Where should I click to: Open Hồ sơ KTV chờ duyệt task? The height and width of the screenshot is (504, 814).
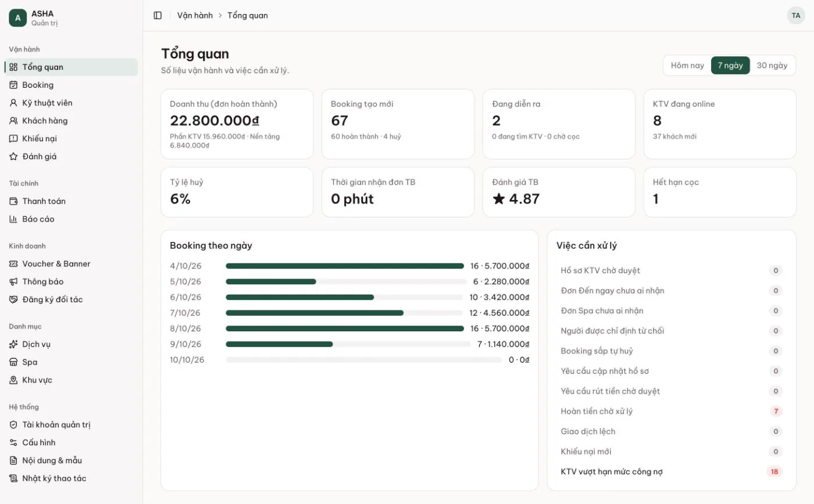(x=672, y=270)
